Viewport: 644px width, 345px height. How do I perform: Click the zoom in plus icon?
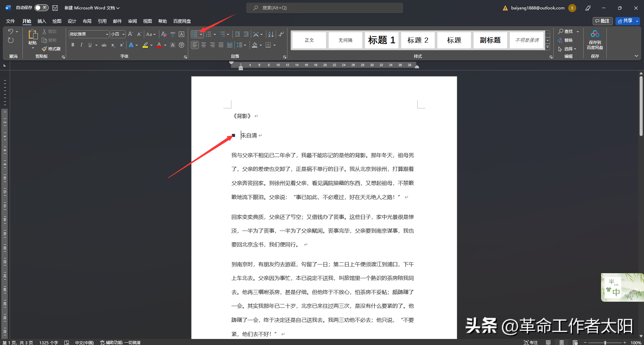pyautogui.click(x=625, y=343)
